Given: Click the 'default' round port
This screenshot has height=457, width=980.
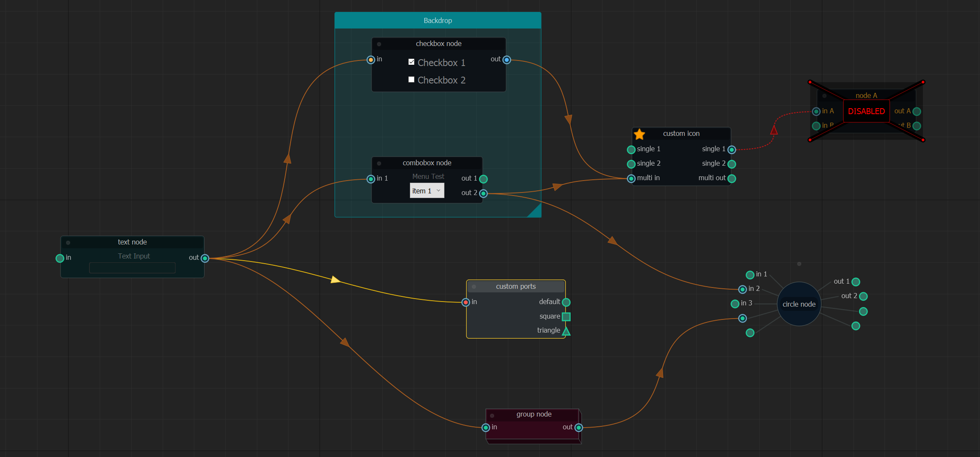Looking at the screenshot, I should 566,302.
